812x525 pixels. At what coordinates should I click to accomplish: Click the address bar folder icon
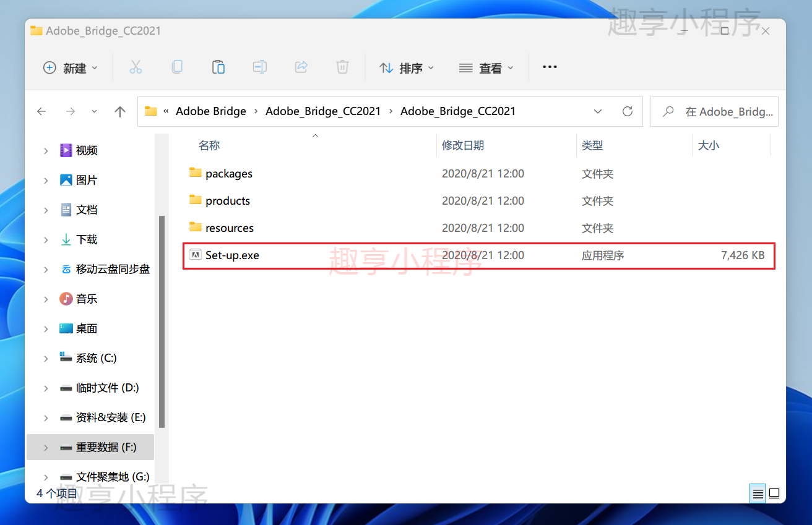point(150,111)
